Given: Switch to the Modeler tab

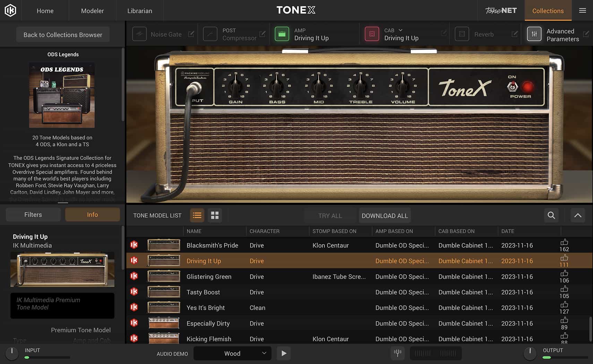Looking at the screenshot, I should click(92, 10).
